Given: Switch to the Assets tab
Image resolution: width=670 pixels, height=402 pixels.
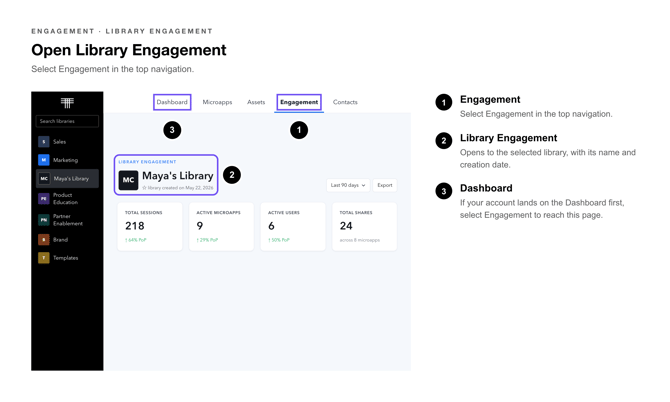Looking at the screenshot, I should [x=256, y=102].
